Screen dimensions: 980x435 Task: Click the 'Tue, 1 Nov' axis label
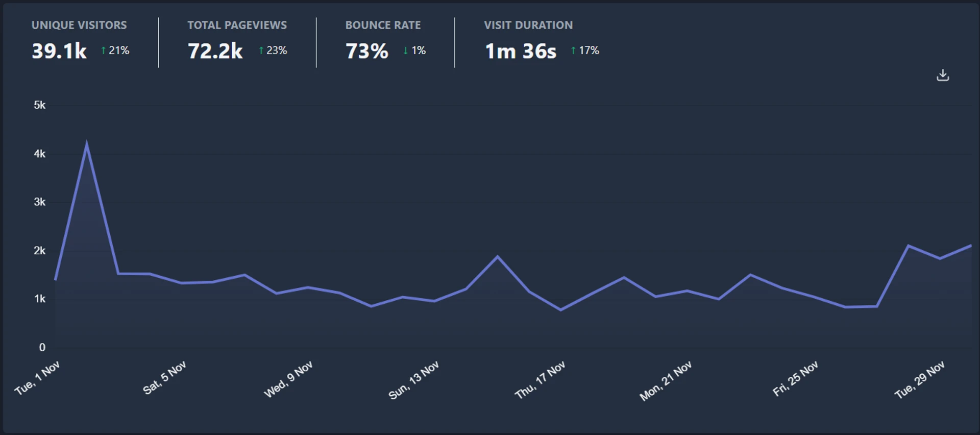[38, 378]
